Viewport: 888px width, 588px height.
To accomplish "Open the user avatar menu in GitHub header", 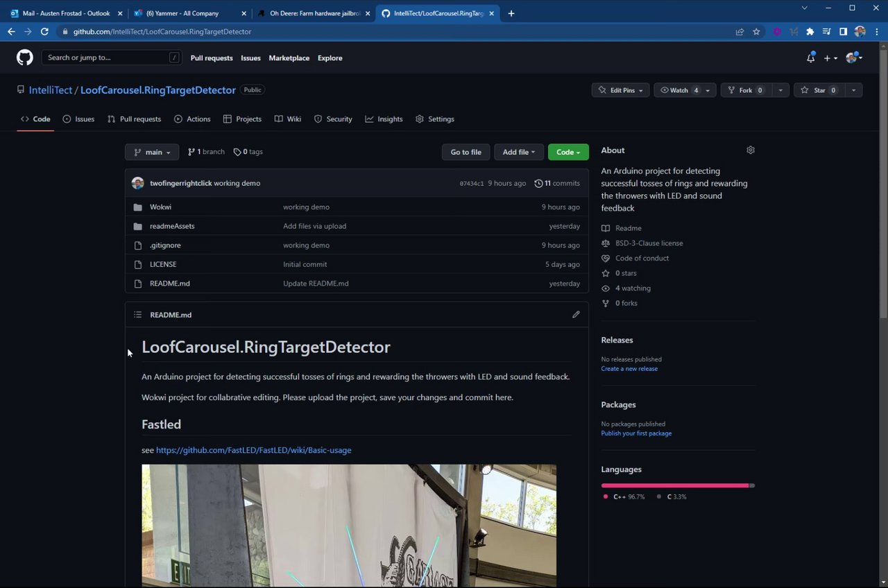I will (853, 58).
